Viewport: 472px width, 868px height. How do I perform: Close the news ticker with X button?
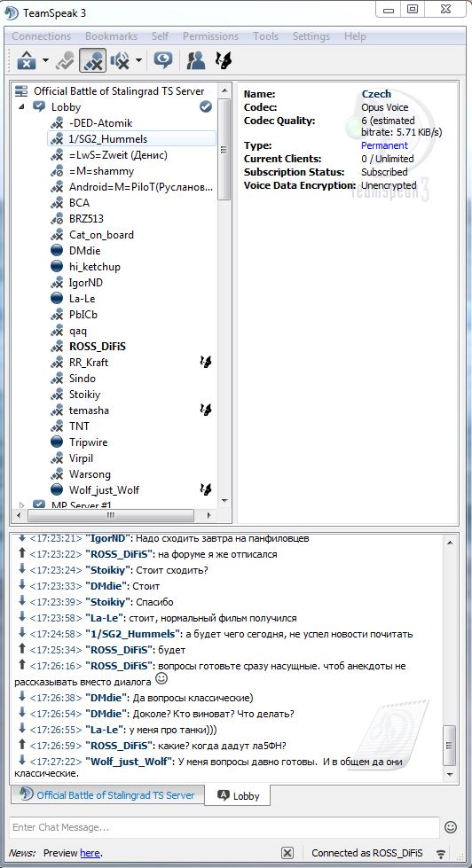click(x=287, y=853)
